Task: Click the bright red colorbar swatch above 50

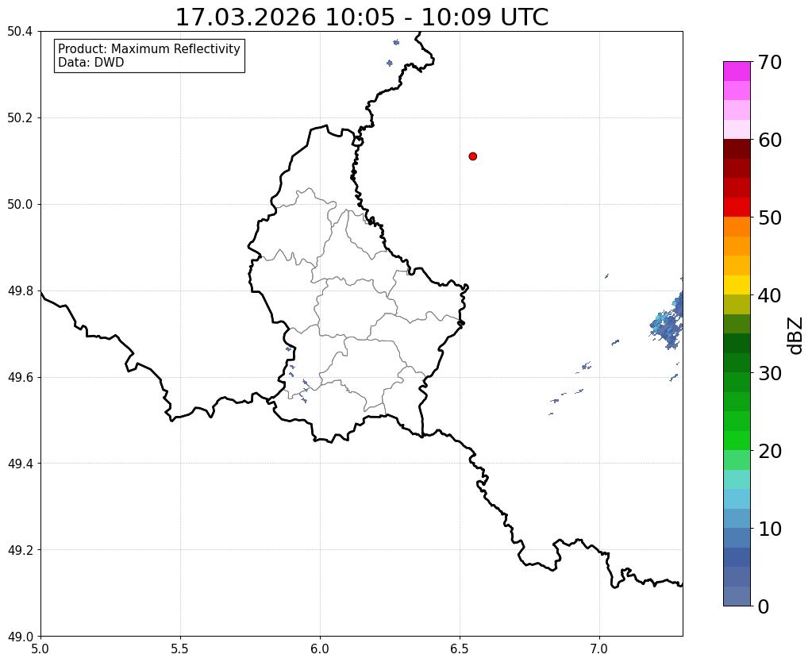Action: click(737, 207)
